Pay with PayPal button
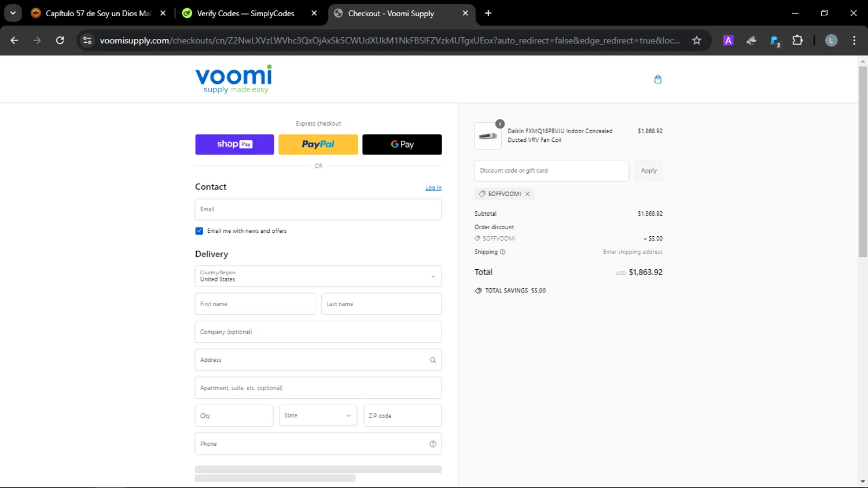The width and height of the screenshot is (868, 488). click(x=318, y=145)
